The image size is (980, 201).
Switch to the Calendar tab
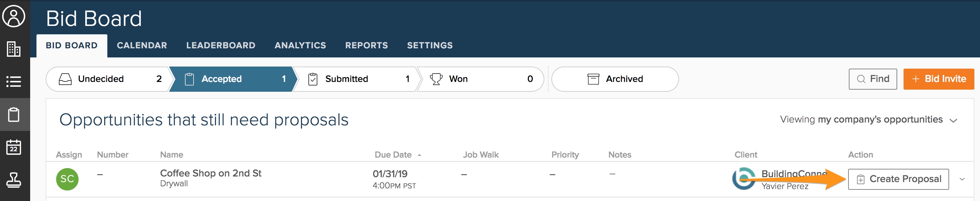[x=142, y=46]
